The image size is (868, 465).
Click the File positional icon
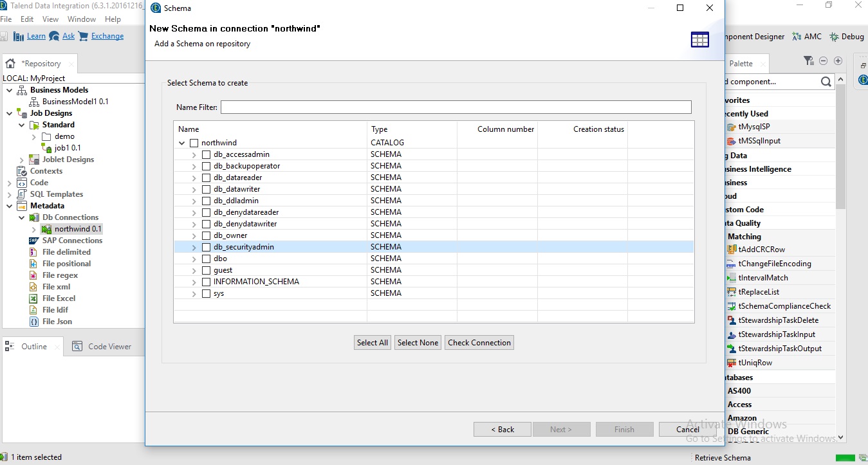coord(34,264)
